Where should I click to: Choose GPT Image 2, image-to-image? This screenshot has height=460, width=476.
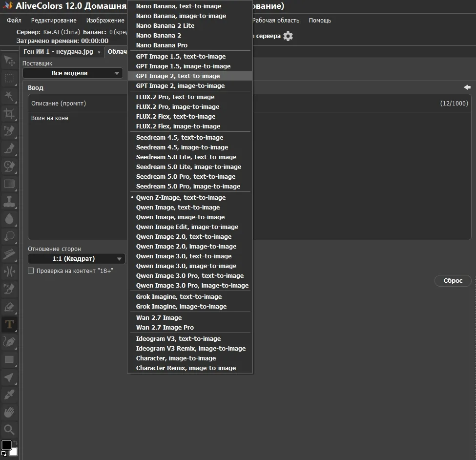click(x=190, y=85)
